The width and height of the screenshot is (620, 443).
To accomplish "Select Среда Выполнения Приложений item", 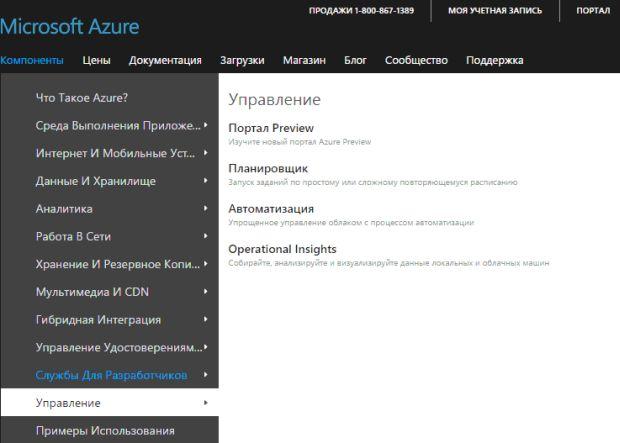I will (118, 125).
